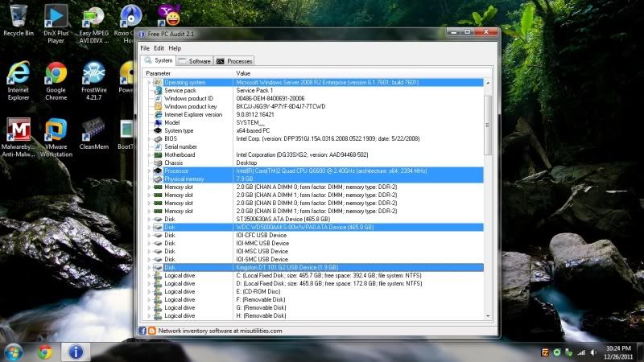Image resolution: width=644 pixels, height=362 pixels.
Task: Expand the Kingston DT 101 G2 Disk node
Action: [149, 267]
